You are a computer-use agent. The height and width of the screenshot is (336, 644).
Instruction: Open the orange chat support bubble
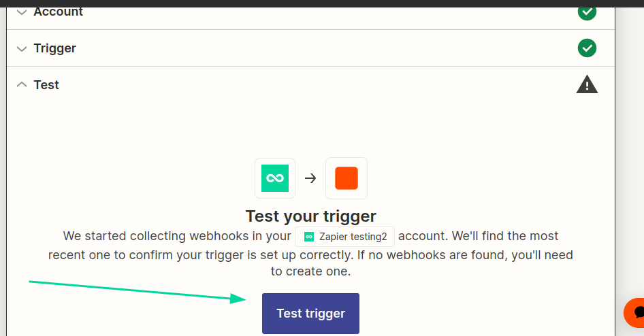(x=636, y=313)
